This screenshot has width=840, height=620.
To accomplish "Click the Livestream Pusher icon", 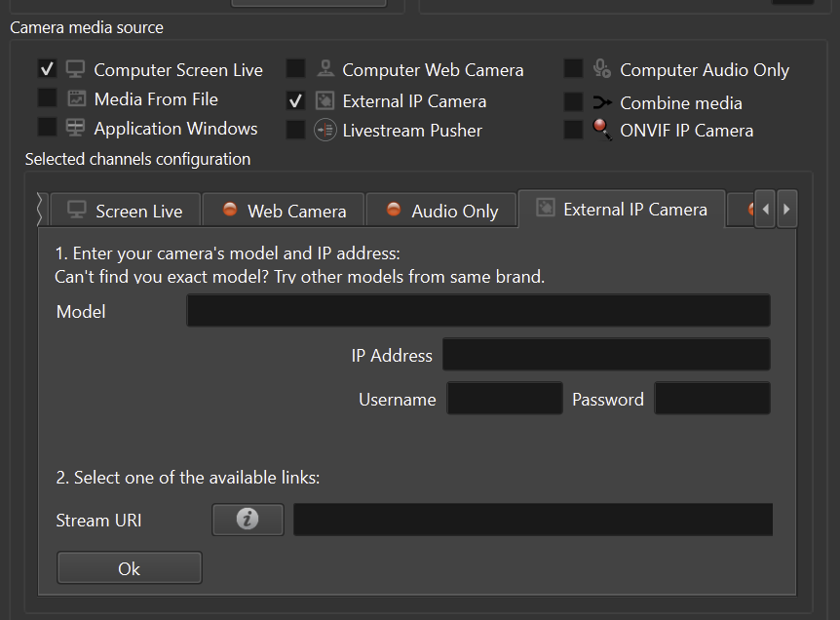I will [x=325, y=130].
